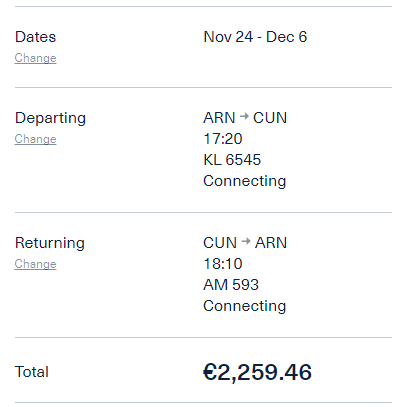Click CUN destination code in Departing row

coord(270,118)
